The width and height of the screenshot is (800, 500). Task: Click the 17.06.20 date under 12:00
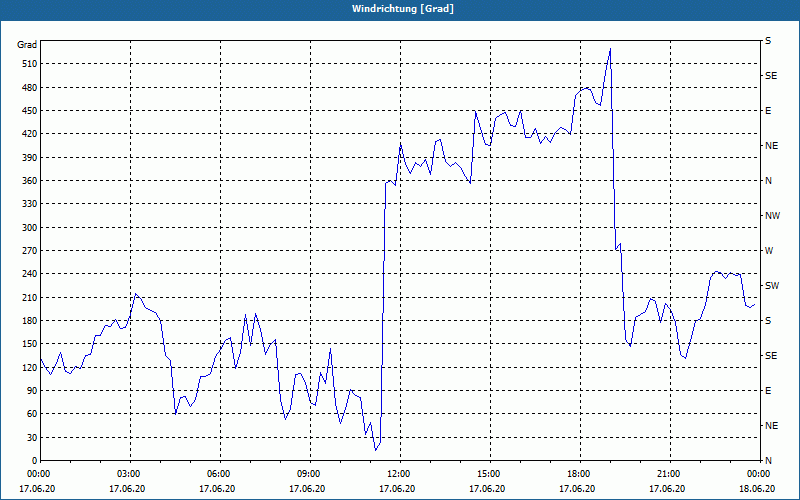click(397, 489)
